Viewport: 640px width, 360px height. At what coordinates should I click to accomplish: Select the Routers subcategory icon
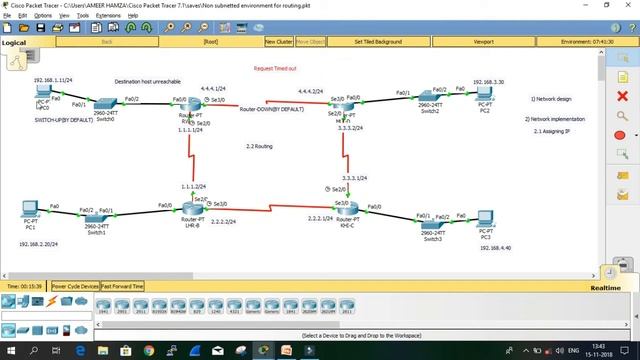pos(8,330)
